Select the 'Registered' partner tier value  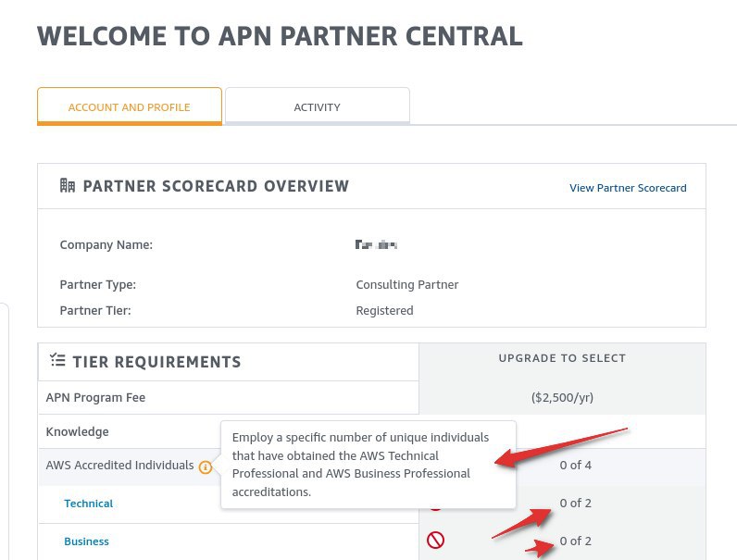click(x=384, y=310)
